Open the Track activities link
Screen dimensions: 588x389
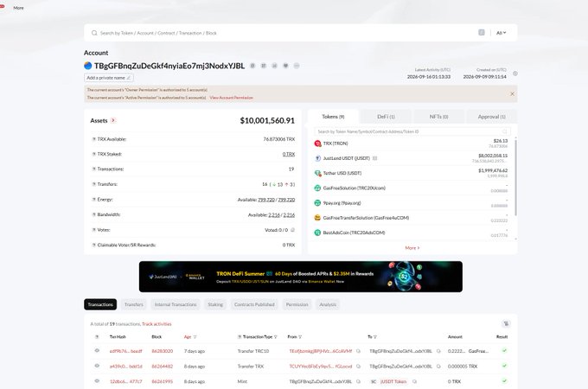pyautogui.click(x=157, y=324)
